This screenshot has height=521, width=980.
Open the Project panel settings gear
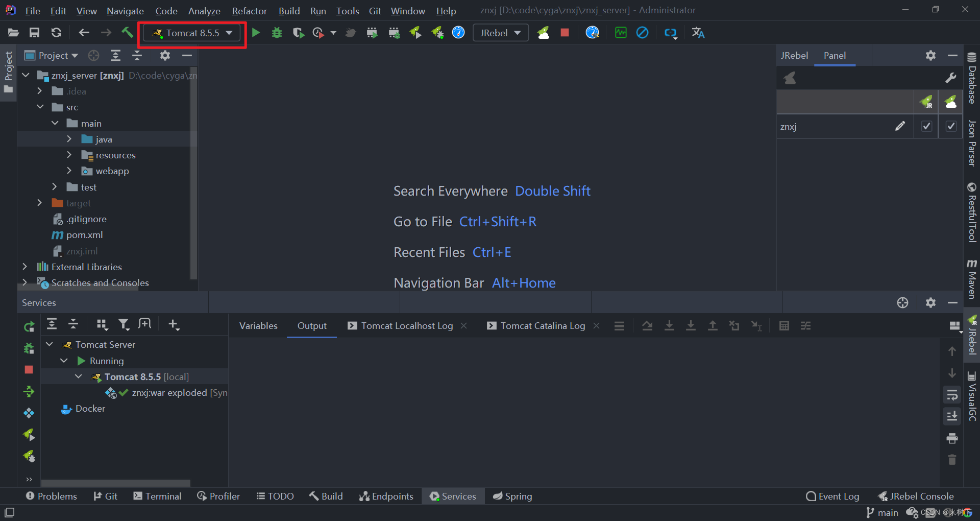[x=165, y=55]
